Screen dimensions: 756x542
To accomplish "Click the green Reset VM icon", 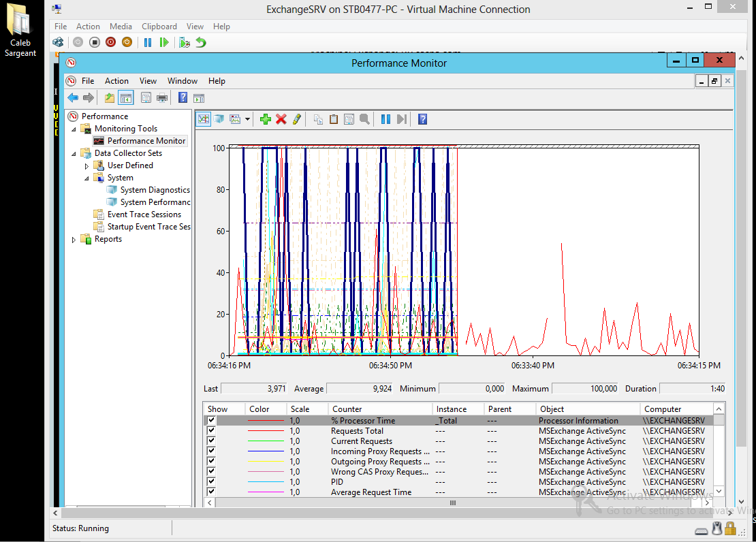I will [x=164, y=42].
